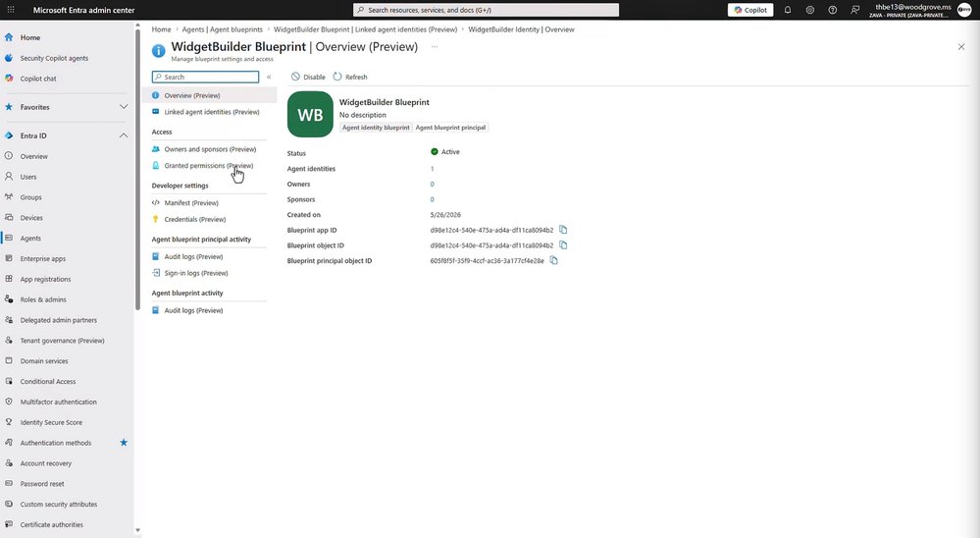Click the Agent identities count link
The image size is (980, 538).
coord(432,169)
